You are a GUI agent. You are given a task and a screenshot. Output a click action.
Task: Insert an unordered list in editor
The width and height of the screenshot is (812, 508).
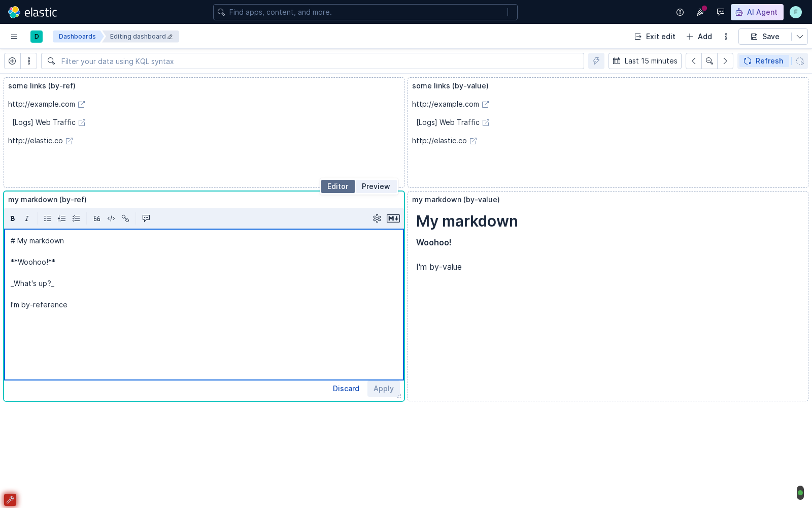tap(48, 218)
